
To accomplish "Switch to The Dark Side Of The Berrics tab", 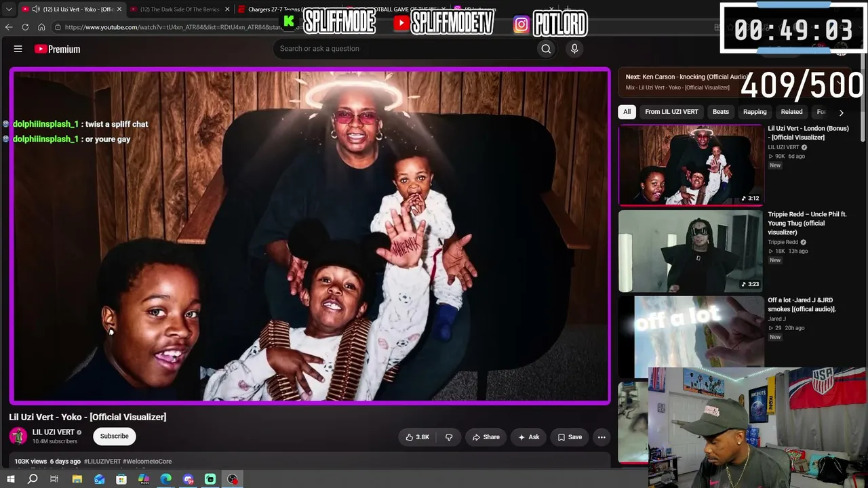I will point(180,9).
